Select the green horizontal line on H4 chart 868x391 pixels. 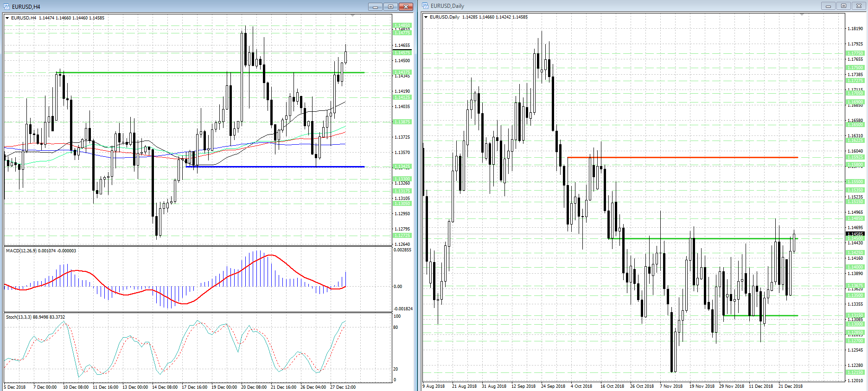(x=210, y=72)
